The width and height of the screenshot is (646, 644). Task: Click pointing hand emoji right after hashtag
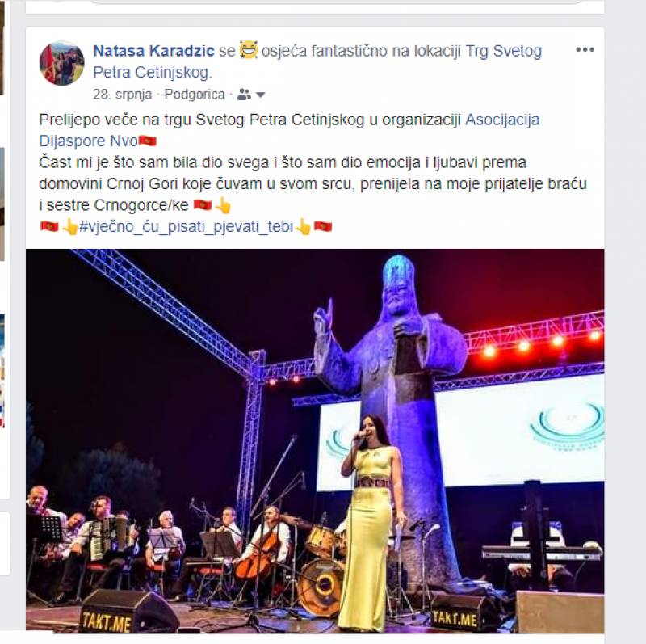[303, 227]
